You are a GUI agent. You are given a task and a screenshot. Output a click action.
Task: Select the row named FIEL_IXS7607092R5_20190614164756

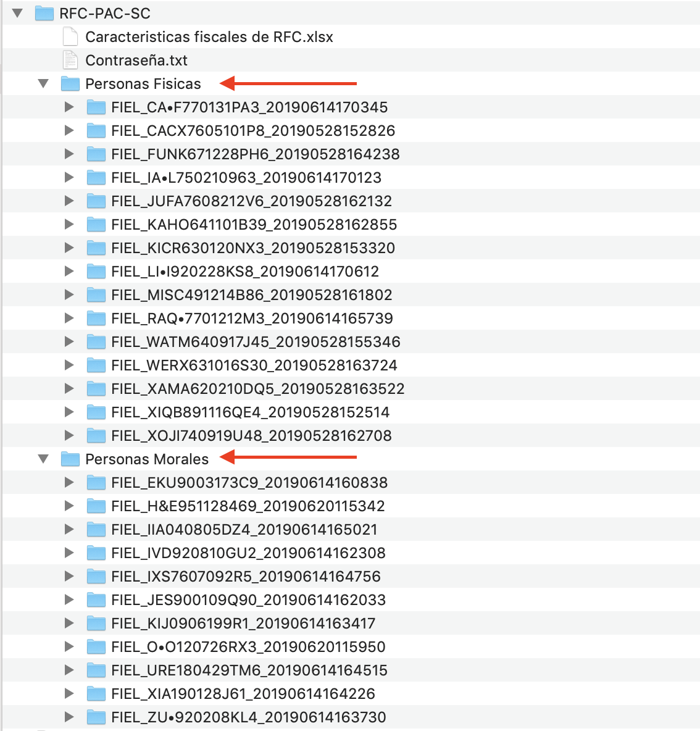tap(351, 576)
